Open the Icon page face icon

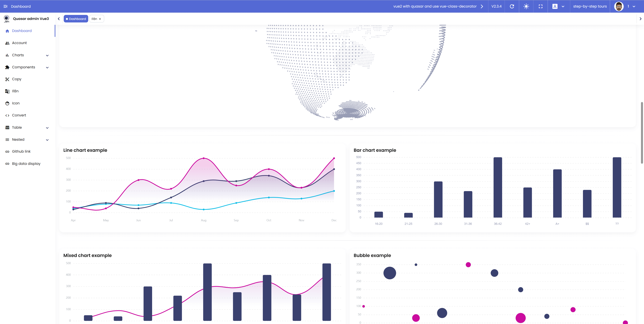pyautogui.click(x=7, y=103)
